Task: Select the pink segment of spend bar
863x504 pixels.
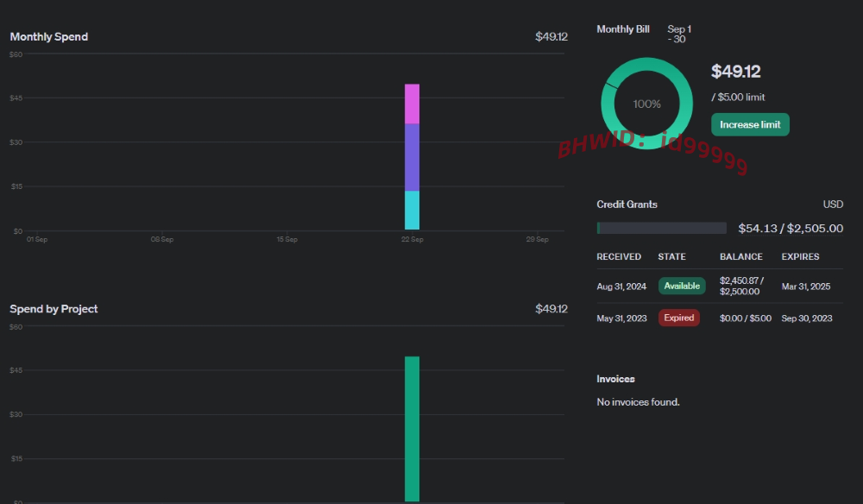Action: (412, 104)
